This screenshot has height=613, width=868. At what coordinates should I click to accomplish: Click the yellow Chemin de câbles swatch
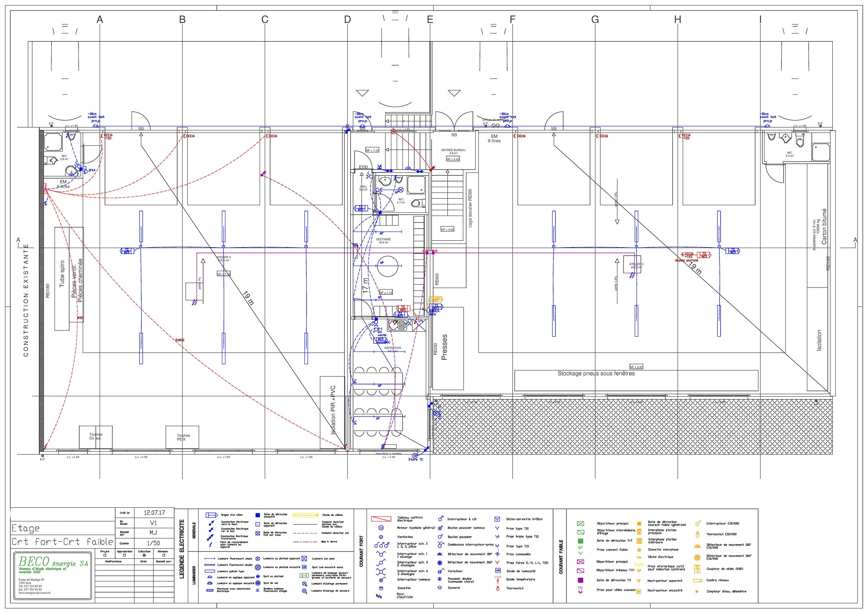[x=305, y=515]
